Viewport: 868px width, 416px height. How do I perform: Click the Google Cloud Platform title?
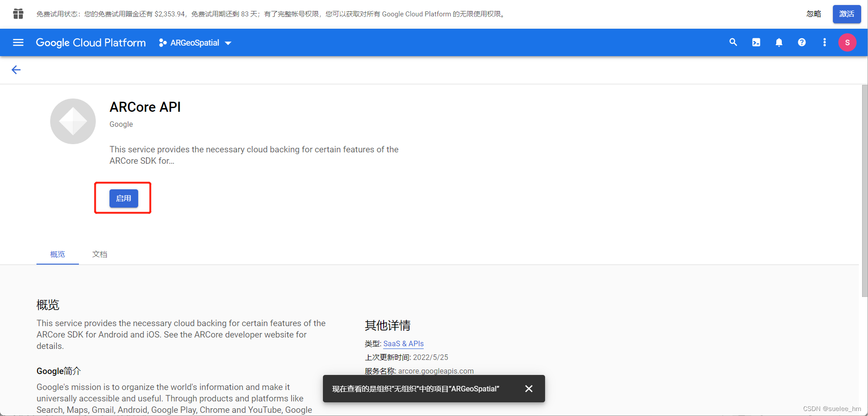click(91, 42)
